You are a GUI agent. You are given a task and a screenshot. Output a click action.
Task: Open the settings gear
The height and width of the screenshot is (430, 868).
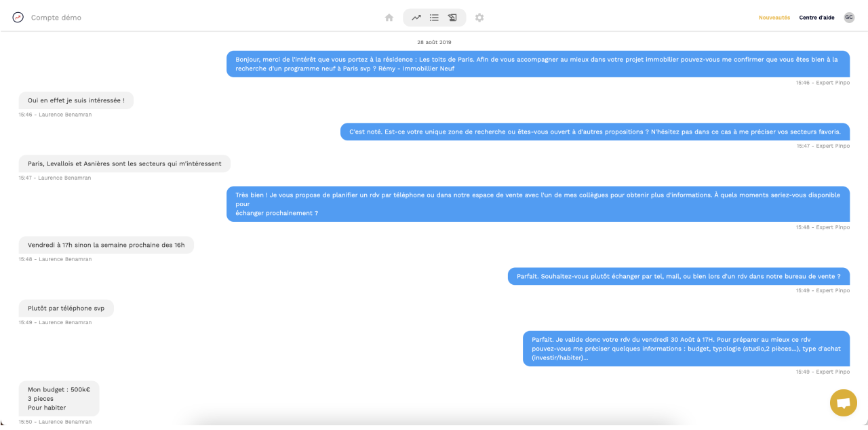tap(479, 18)
